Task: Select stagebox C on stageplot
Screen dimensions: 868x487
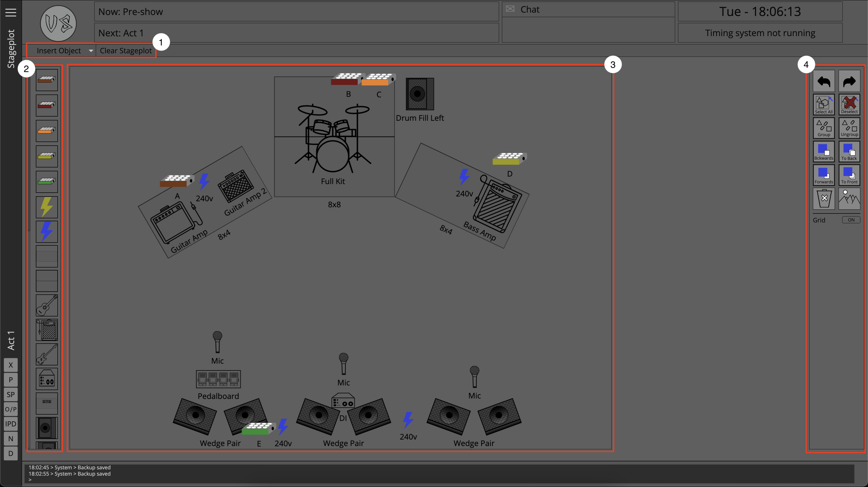Action: pyautogui.click(x=379, y=79)
